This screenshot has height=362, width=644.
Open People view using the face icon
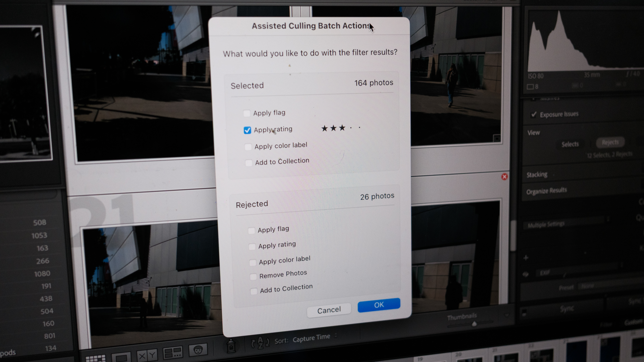[198, 350]
